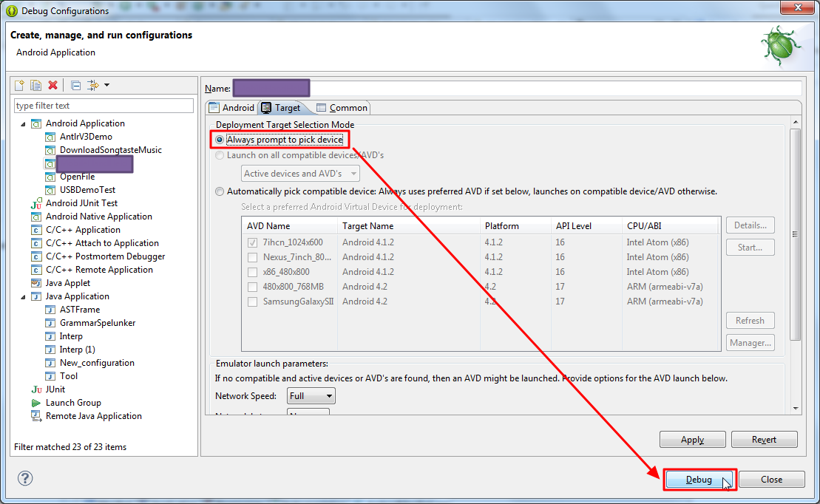
Task: Click the Android JUnit Test icon
Action: [36, 203]
